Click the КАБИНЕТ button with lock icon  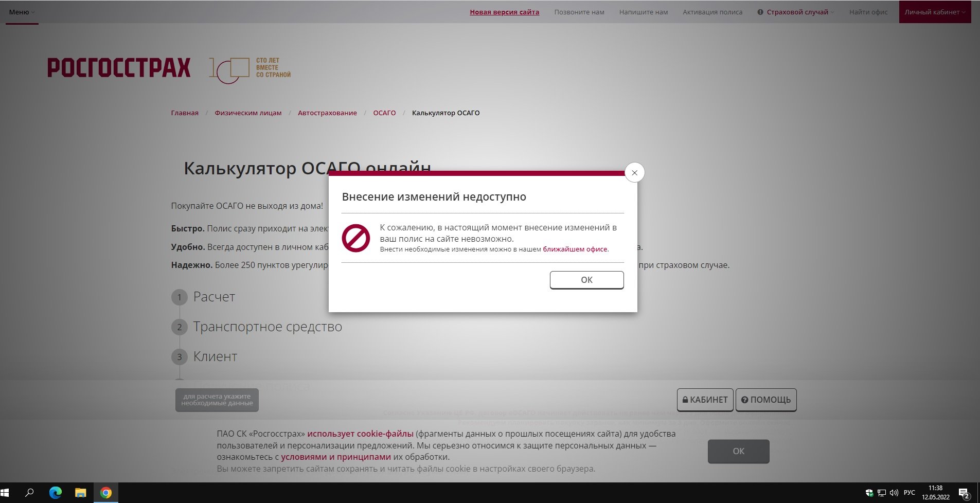point(705,400)
